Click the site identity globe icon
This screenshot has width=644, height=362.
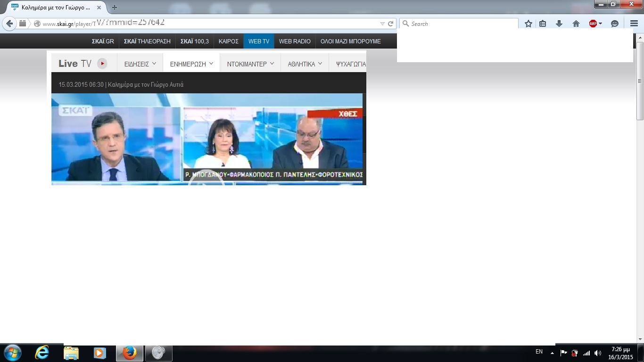coord(37,24)
